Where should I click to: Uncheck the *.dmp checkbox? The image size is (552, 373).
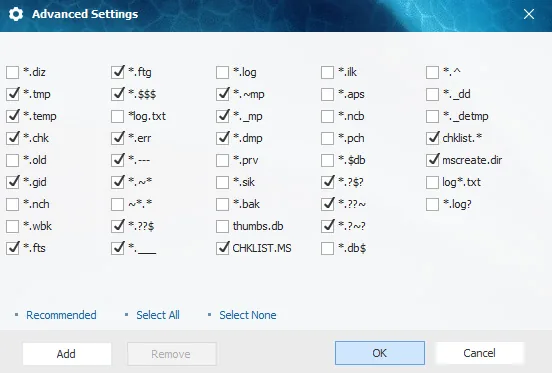click(x=222, y=138)
